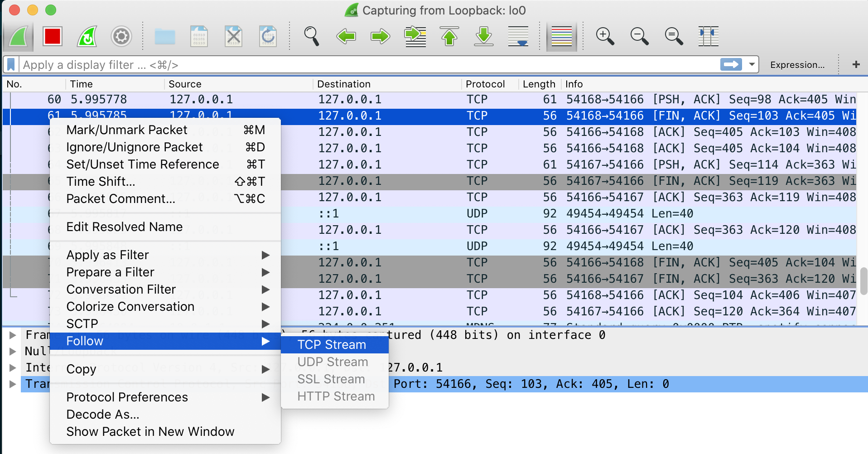The width and height of the screenshot is (868, 454).
Task: Apply display filter arrow button
Action: [731, 65]
